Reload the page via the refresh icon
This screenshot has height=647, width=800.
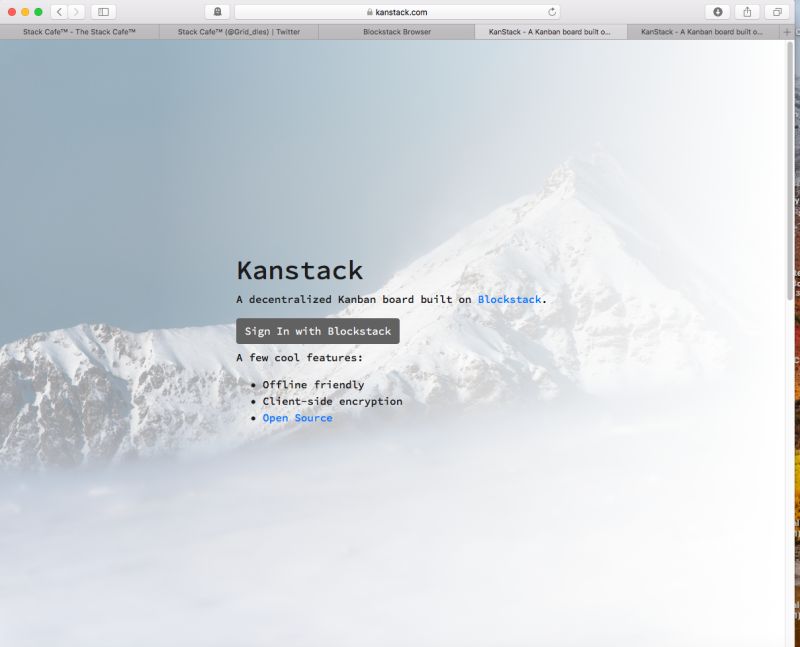(x=553, y=13)
